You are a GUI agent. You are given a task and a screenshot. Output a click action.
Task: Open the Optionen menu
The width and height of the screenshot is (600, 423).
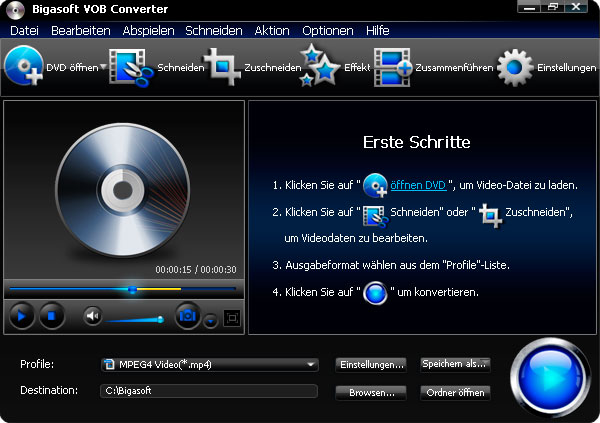pos(328,31)
